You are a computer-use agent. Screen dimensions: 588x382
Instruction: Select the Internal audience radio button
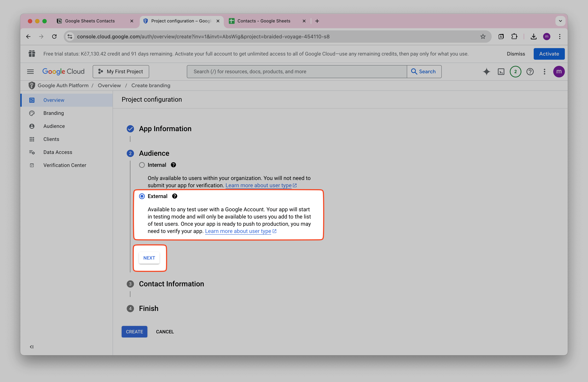[142, 165]
